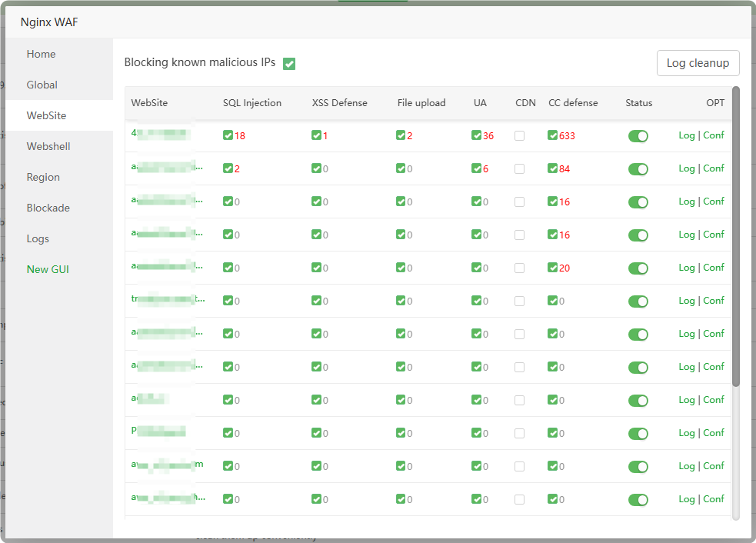756x543 pixels.
Task: Switch off Status toggle on row with CC 84
Action: coord(638,169)
